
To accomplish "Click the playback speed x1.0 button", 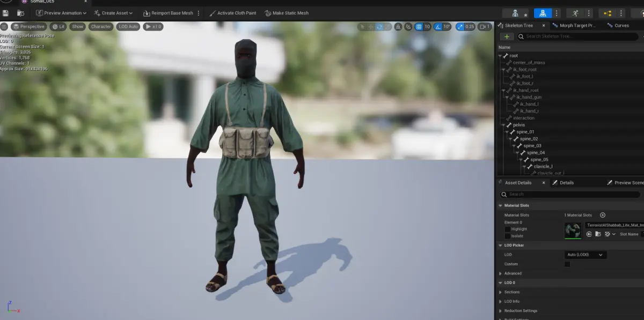I will click(153, 26).
